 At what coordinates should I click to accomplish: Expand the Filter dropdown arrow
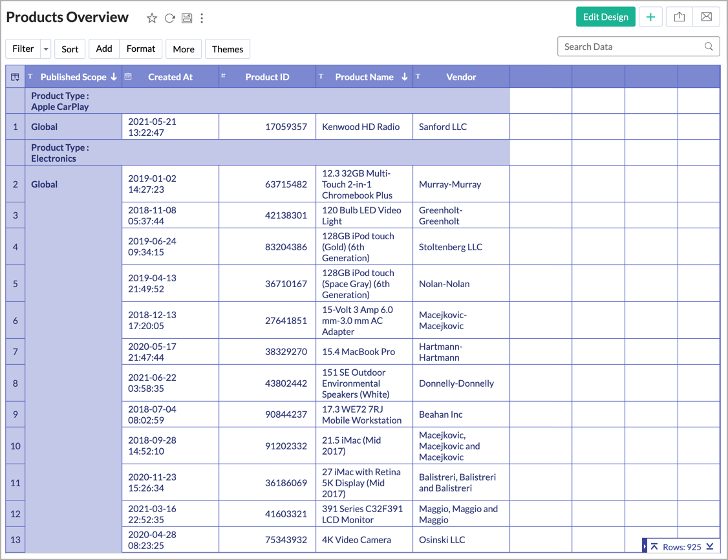[x=46, y=49]
